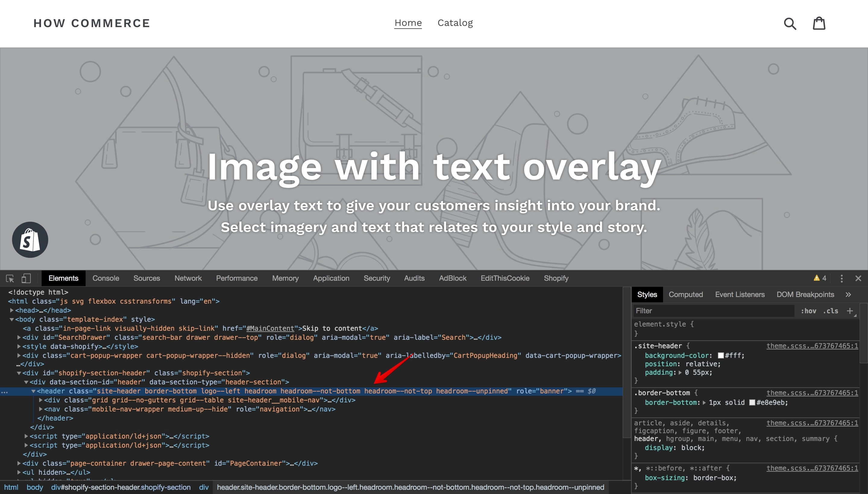Viewport: 868px width, 494px height.
Task: Expand the first ld+json script node
Action: [26, 436]
